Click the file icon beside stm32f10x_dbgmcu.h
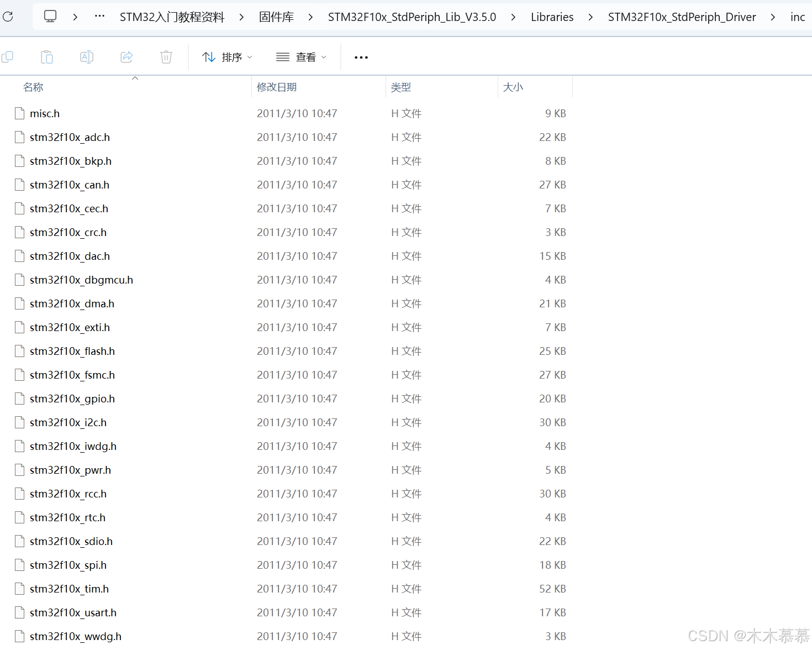The height and width of the screenshot is (650, 812). pos(20,280)
